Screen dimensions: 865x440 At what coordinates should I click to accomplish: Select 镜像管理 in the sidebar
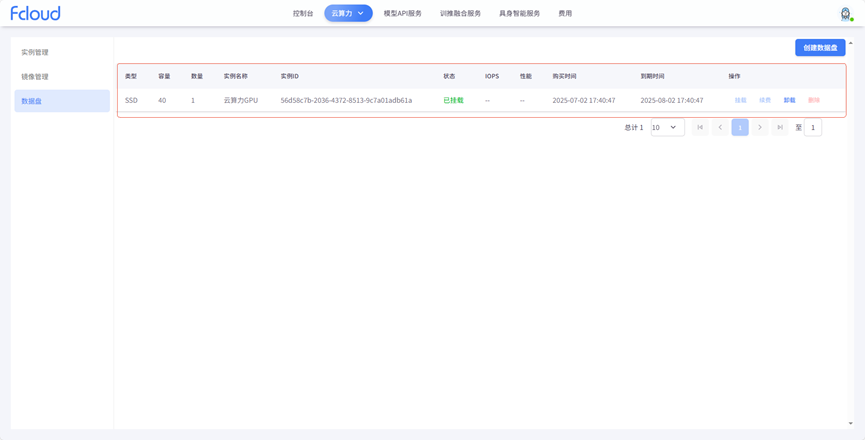coord(35,77)
